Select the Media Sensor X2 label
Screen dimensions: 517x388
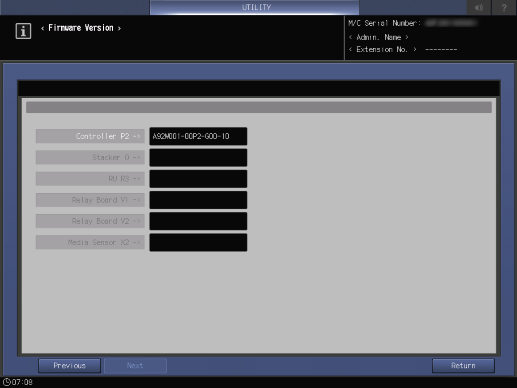tap(90, 242)
